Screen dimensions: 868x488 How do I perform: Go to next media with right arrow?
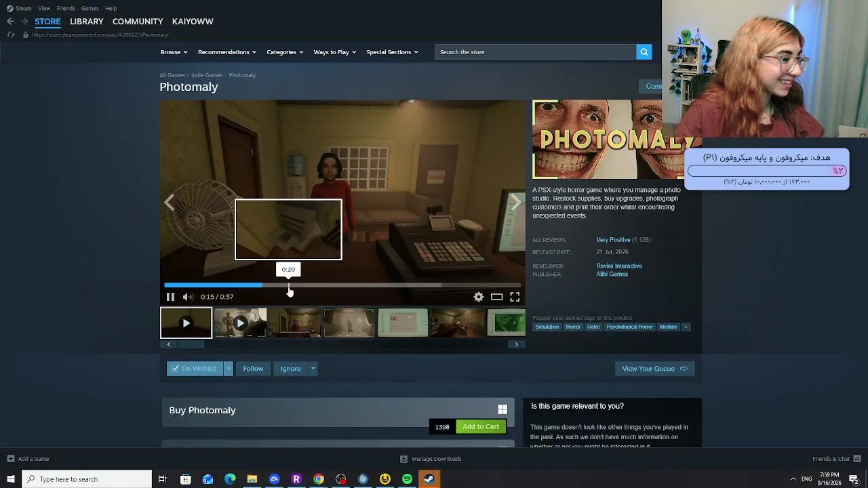pos(516,202)
